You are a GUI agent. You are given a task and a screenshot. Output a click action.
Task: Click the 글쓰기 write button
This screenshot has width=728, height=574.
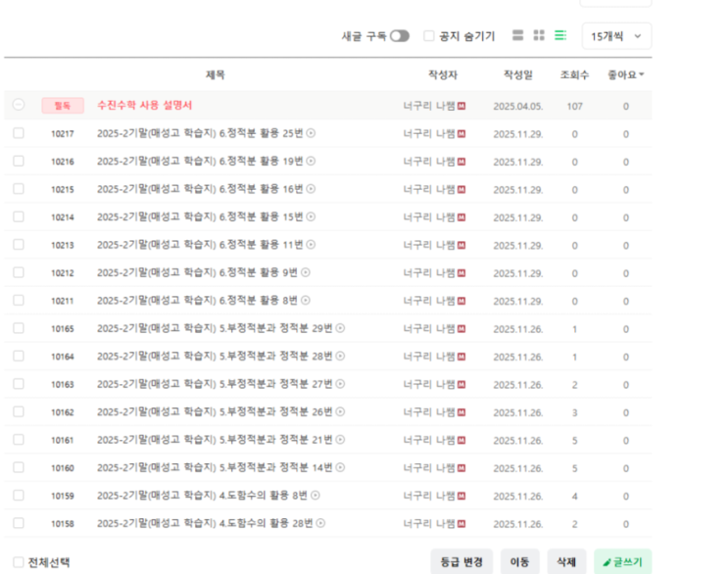pos(623,562)
